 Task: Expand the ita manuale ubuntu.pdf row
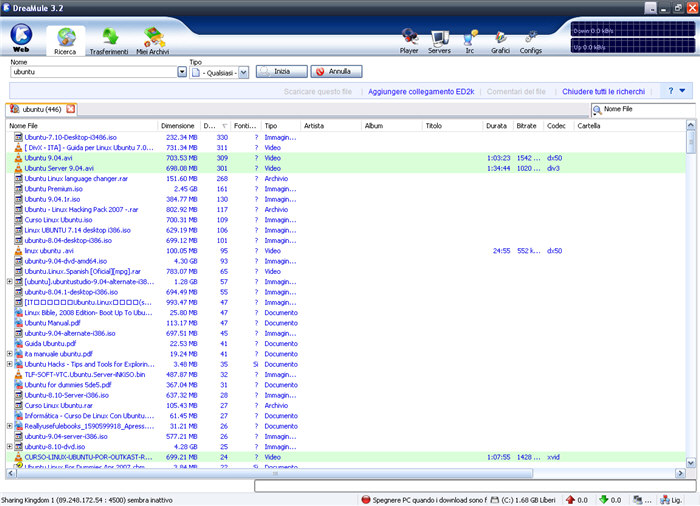[9, 354]
